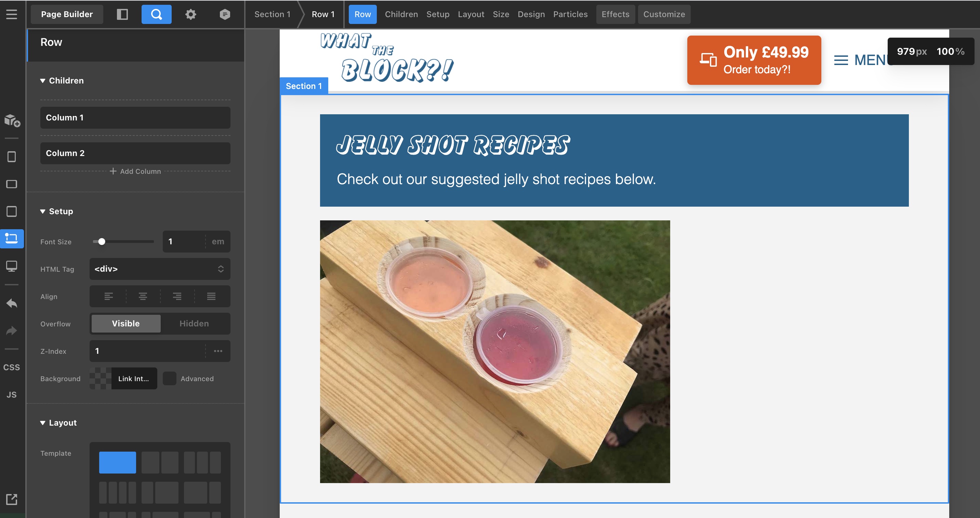
Task: Click the Font Size slider handle
Action: point(102,242)
